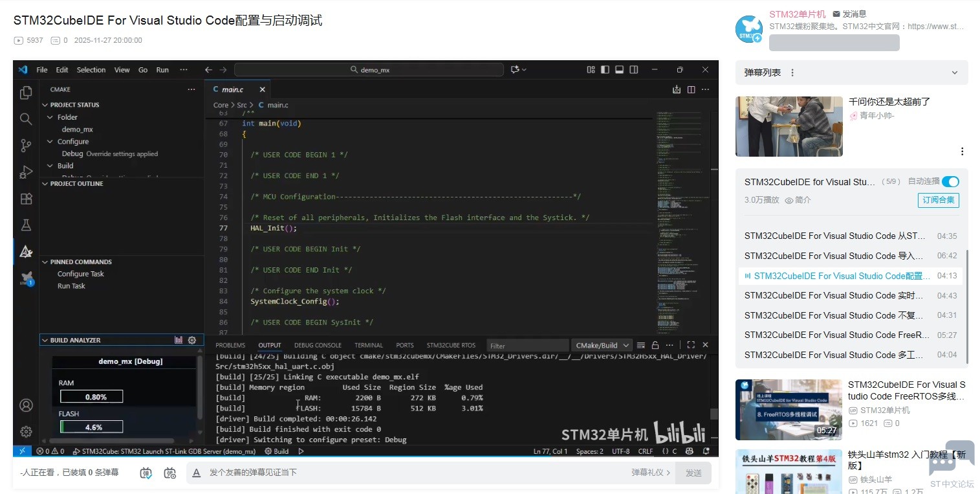Open the Accounts icon in activity bar
The height and width of the screenshot is (494, 980).
(26, 405)
